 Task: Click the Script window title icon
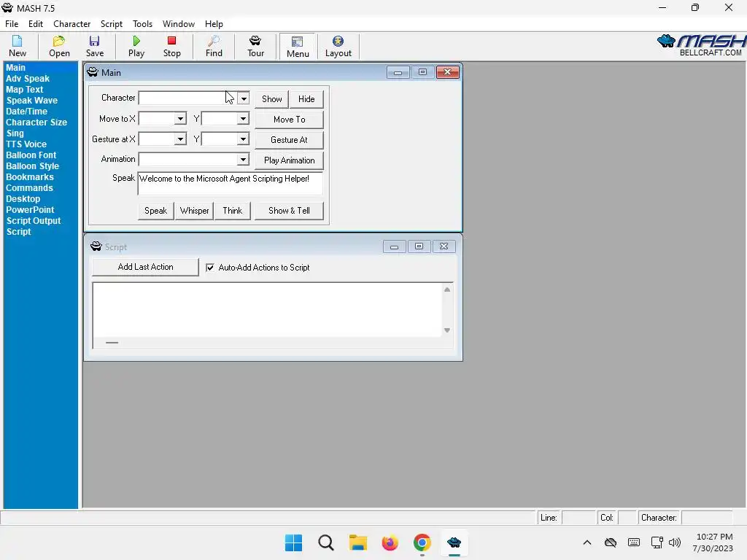[96, 246]
